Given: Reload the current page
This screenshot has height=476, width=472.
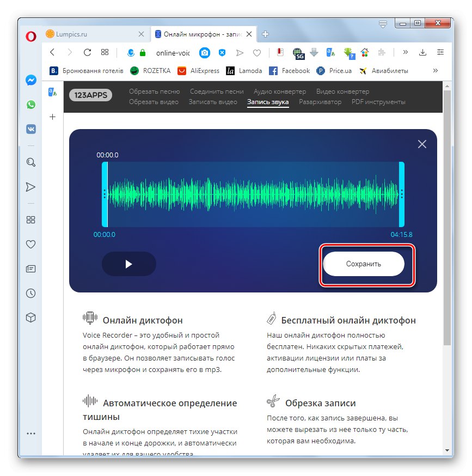Looking at the screenshot, I should [x=88, y=52].
